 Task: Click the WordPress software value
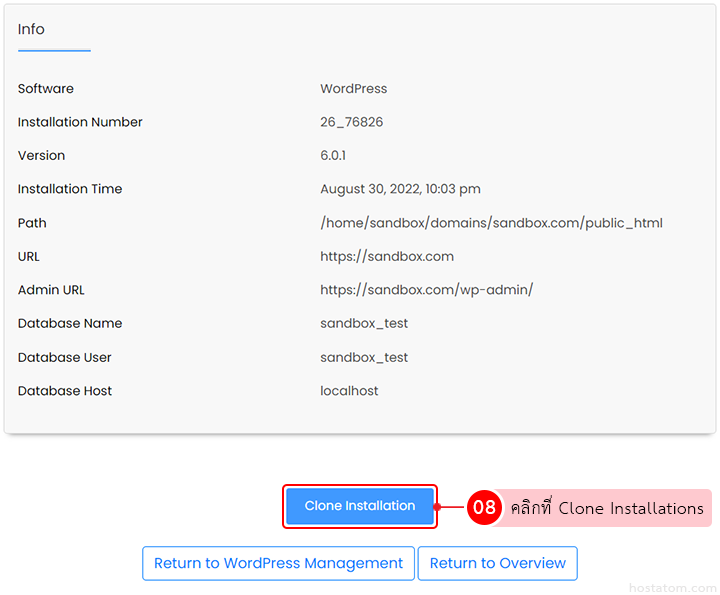point(353,89)
